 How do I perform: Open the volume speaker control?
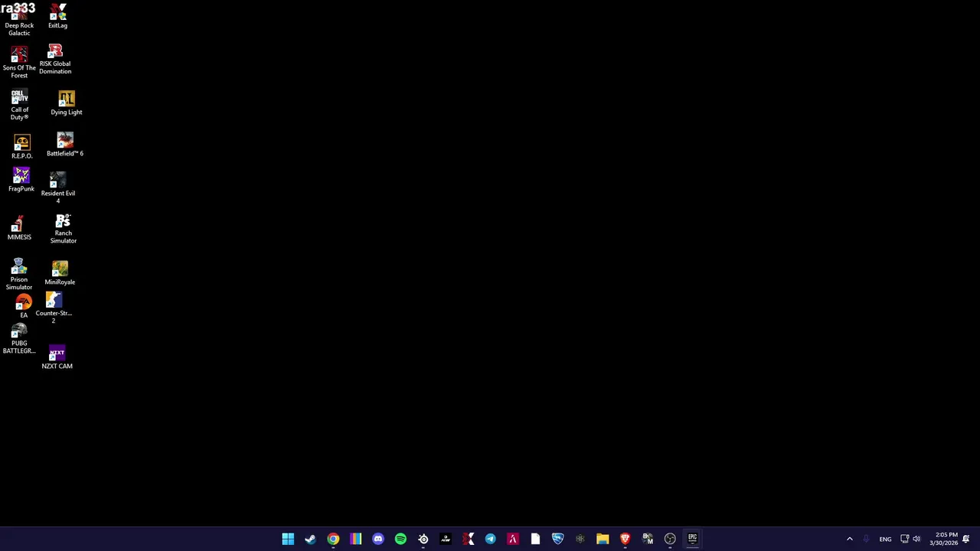point(916,539)
